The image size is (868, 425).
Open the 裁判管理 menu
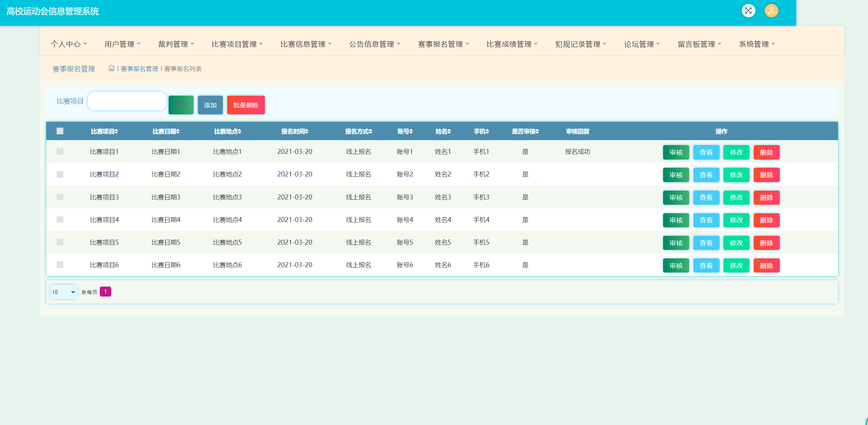click(x=176, y=44)
